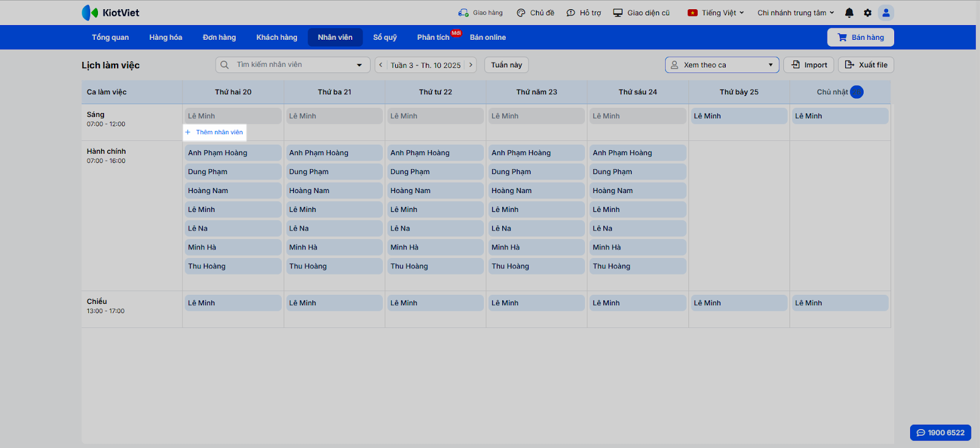Click Lê Minh in Sáng shift Thứ ba
The width and height of the screenshot is (980, 448).
click(x=334, y=116)
